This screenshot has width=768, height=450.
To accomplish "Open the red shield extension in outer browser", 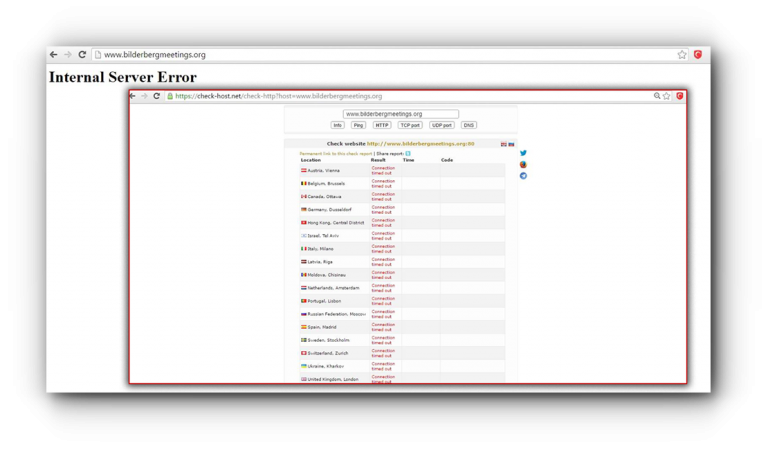I will point(698,54).
